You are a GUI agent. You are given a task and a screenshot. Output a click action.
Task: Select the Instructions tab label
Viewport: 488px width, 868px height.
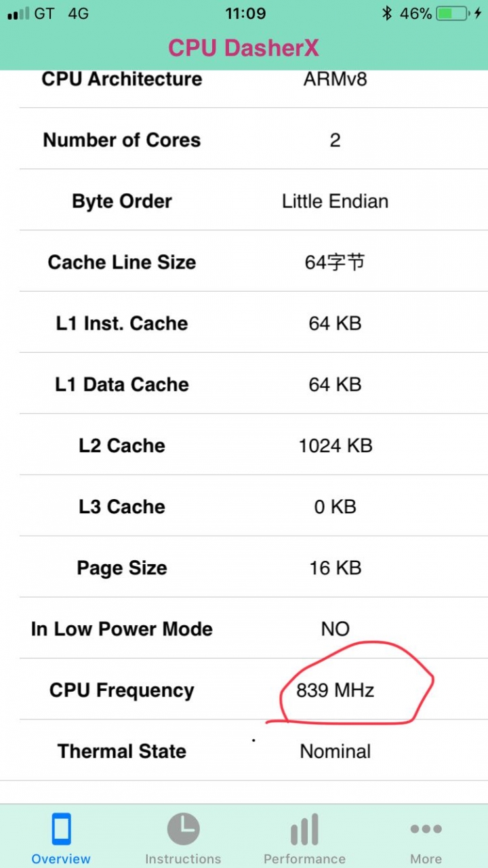click(x=183, y=859)
